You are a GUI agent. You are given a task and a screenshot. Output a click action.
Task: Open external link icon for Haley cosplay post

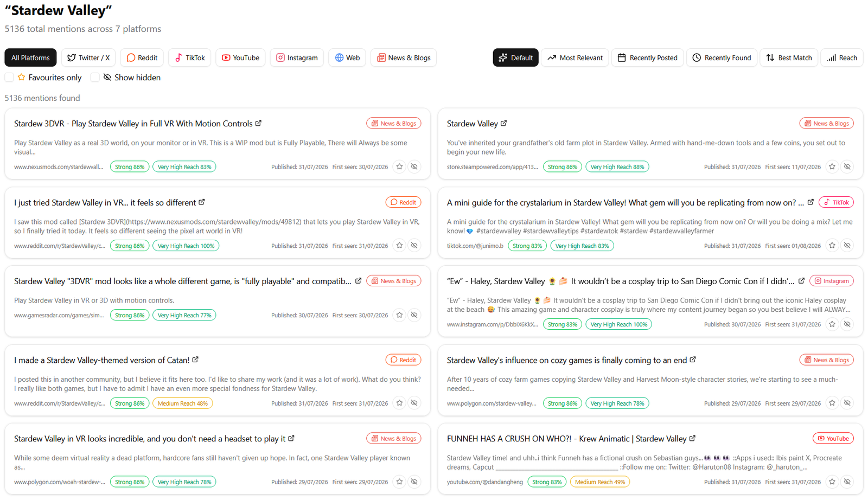click(801, 280)
